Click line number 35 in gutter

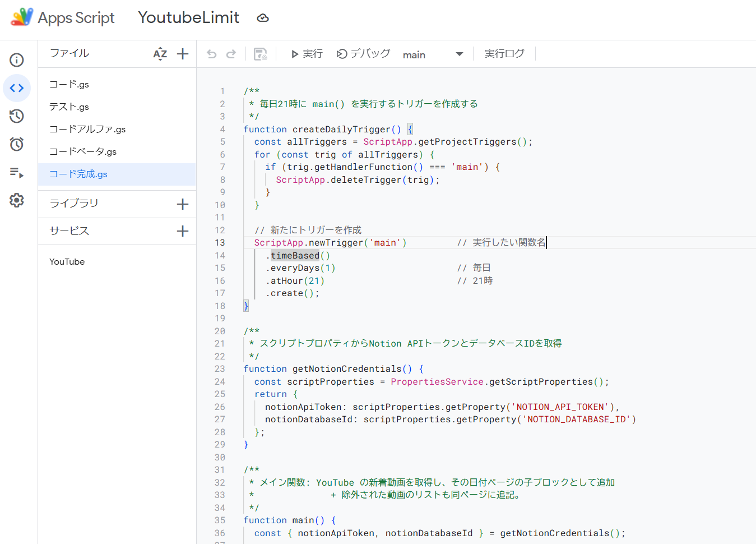[220, 520]
